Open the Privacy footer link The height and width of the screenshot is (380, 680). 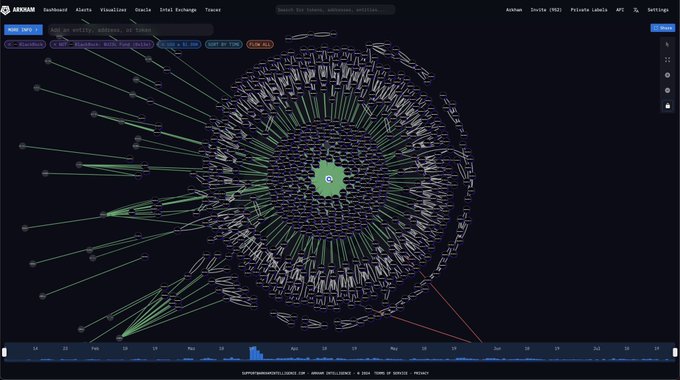coord(421,373)
